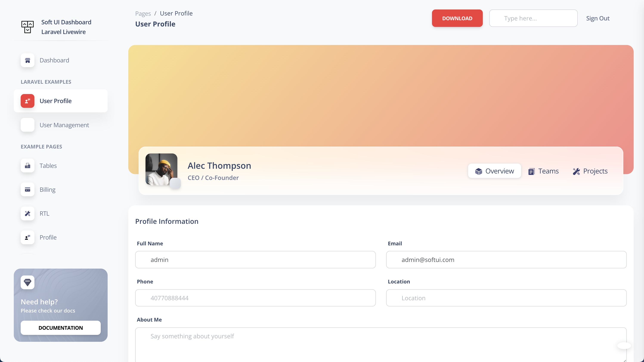Click the avatar edit badge on photo
Viewport: 644px width, 362px height.
pyautogui.click(x=175, y=183)
